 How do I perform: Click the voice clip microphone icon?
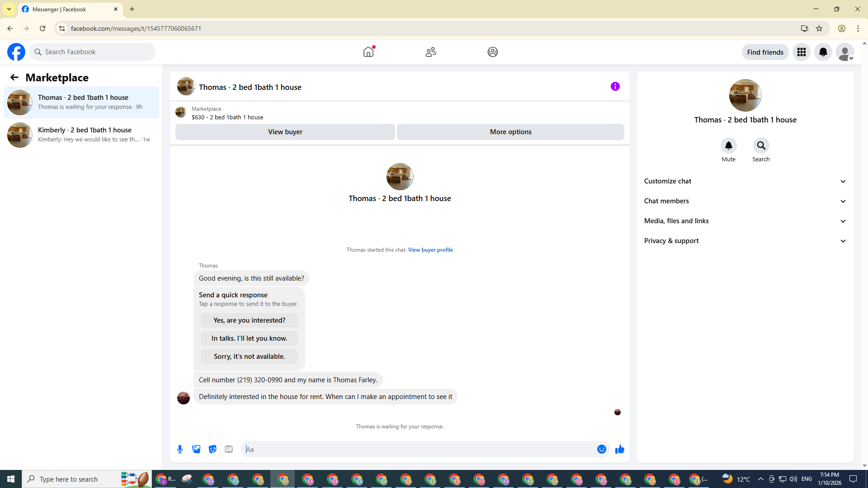coord(180,449)
